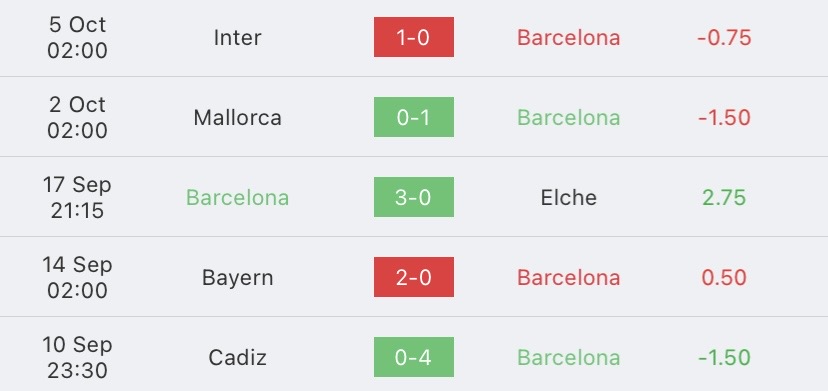Viewport: 828px width, 391px height.
Task: Open the Cadiz 0-4 score box
Action: tap(413, 357)
